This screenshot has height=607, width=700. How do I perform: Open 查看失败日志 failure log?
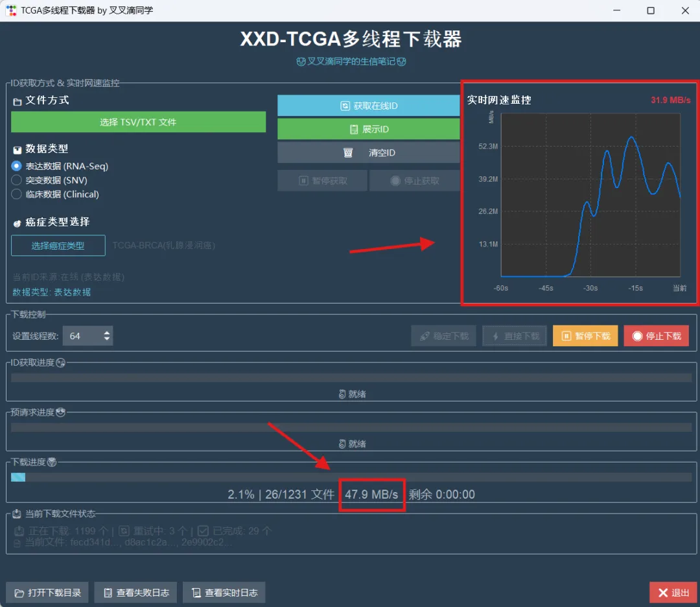(135, 592)
